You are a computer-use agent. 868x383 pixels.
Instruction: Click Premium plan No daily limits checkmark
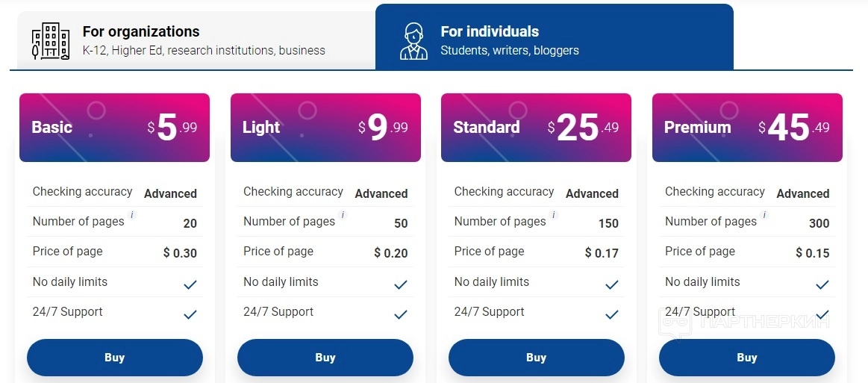point(822,284)
